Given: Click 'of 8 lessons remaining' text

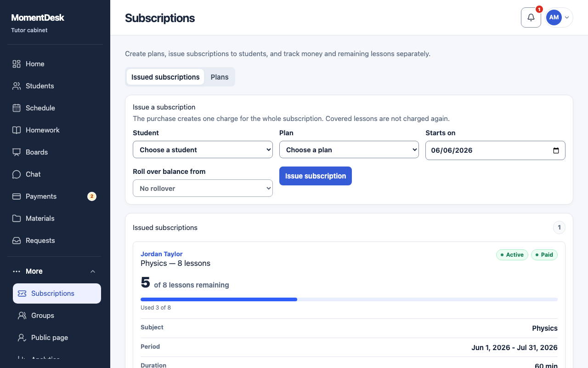Looking at the screenshot, I should 192,285.
